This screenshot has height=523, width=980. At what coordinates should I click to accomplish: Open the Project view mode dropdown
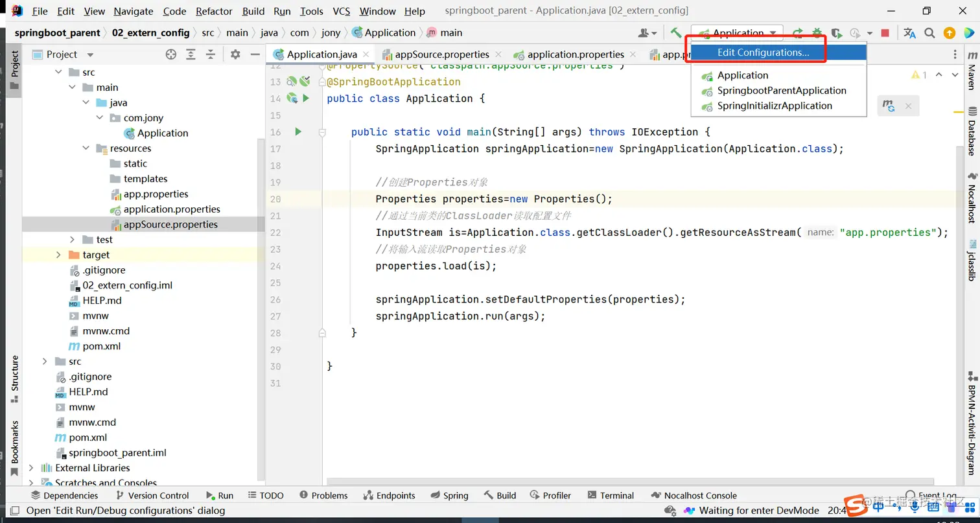90,54
